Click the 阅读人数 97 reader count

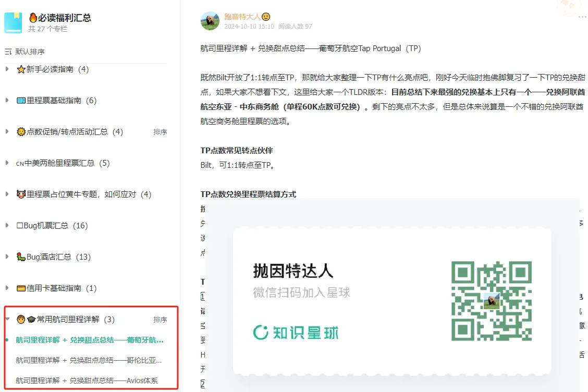tap(295, 26)
